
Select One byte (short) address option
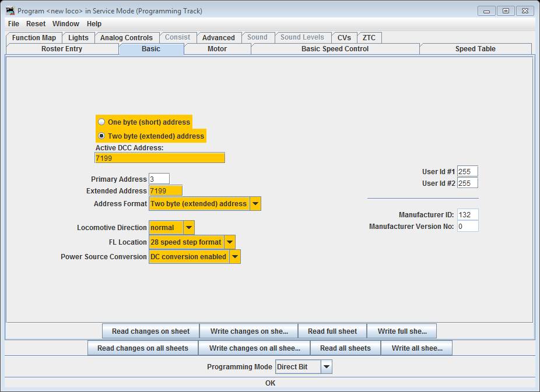pos(102,122)
